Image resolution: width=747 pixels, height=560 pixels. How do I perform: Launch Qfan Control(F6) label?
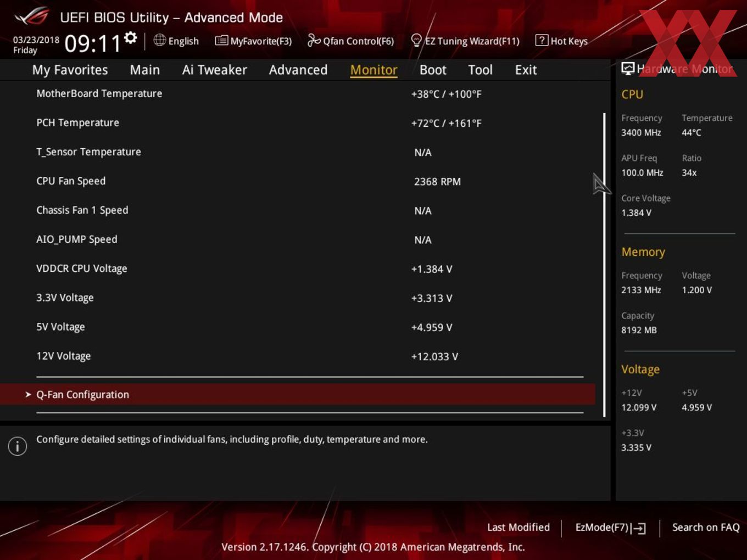pyautogui.click(x=358, y=41)
